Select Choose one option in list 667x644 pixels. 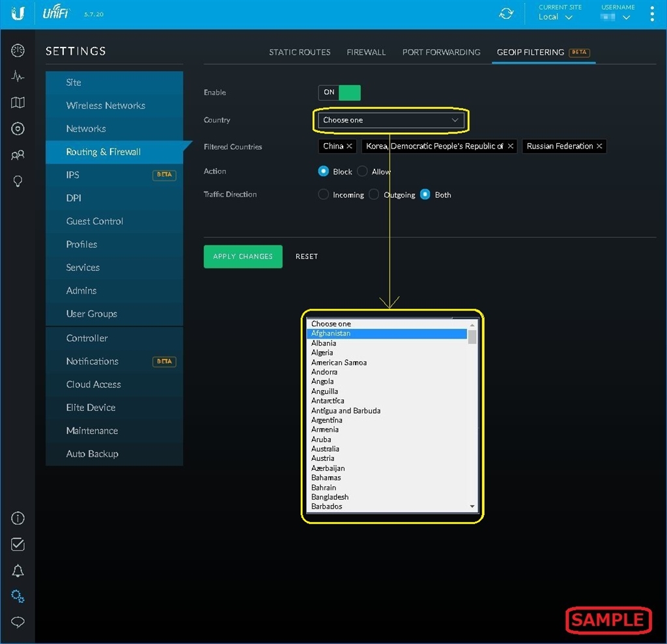[387, 324]
